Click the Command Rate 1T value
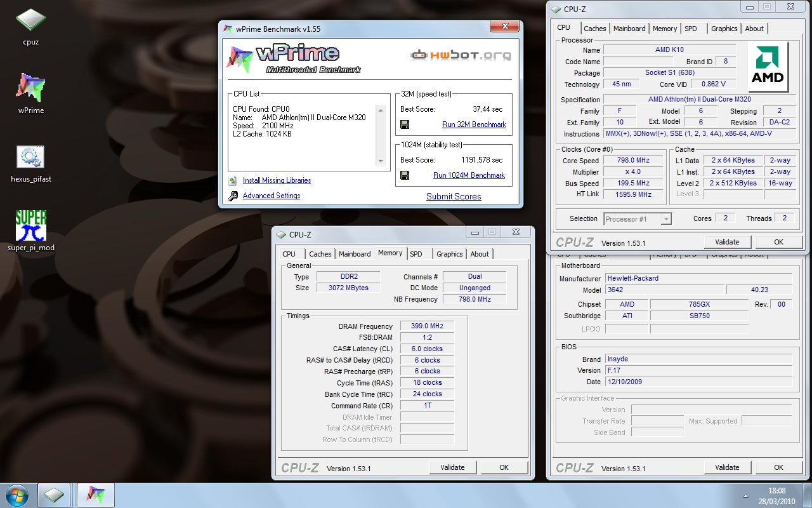Screen dimensions: 812x508 pos(427,406)
